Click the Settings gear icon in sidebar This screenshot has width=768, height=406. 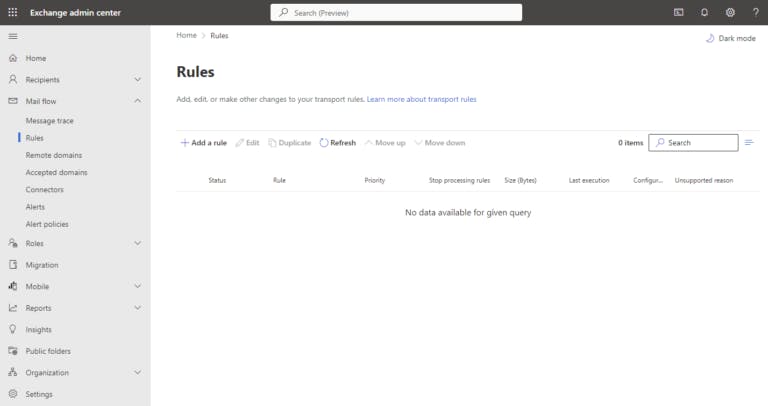click(x=13, y=394)
